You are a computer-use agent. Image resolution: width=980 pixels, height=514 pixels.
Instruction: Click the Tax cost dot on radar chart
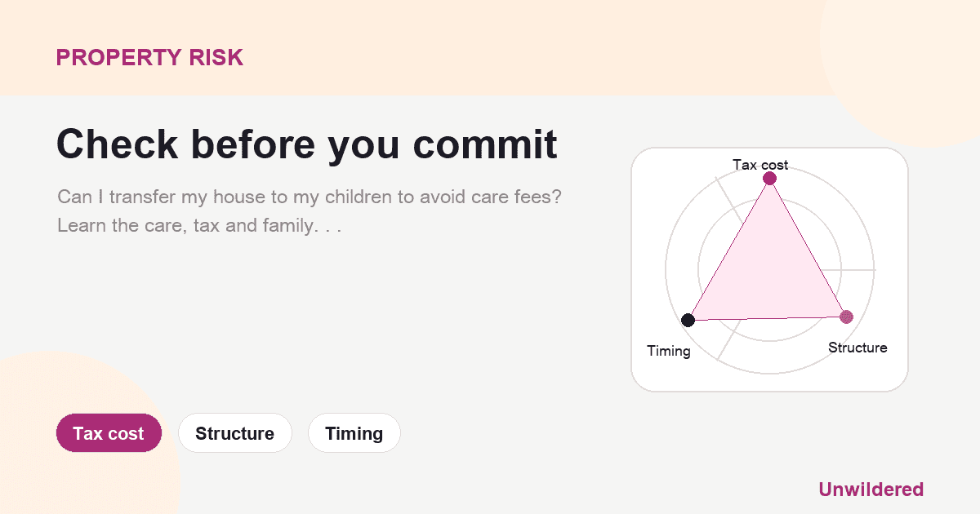(x=769, y=179)
